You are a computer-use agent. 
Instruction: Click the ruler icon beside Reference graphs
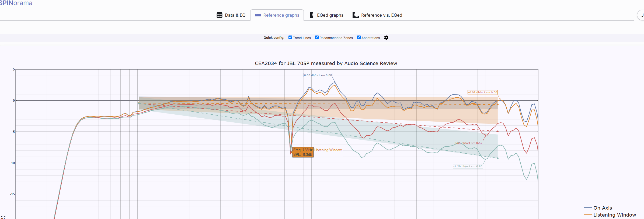[258, 15]
